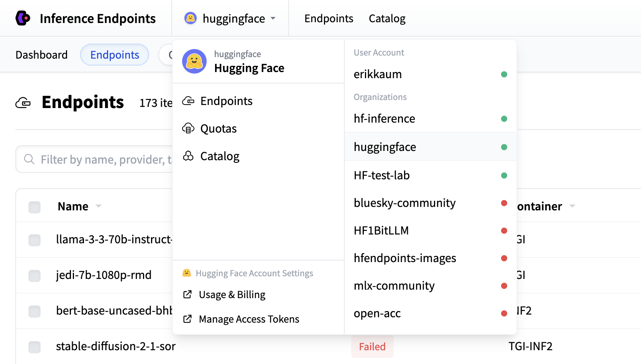Click the Catalog icon in dropdown menu
Screen dimensions: 641x364
(188, 156)
